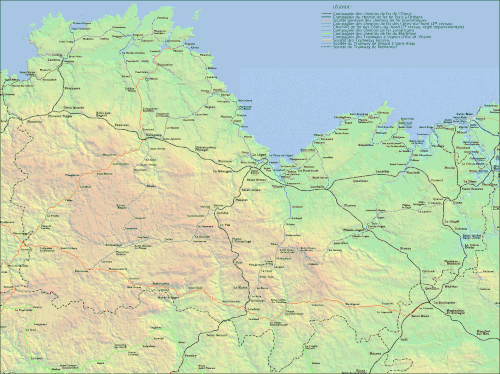Viewport: 500px width, 374px height.
Task: Click the Lannion station label
Action: (x=54, y=60)
